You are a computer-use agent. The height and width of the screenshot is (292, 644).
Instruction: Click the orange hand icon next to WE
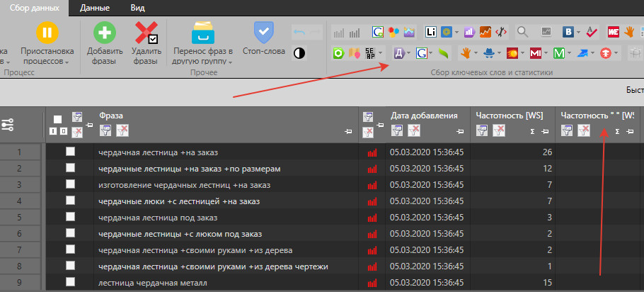tap(629, 32)
